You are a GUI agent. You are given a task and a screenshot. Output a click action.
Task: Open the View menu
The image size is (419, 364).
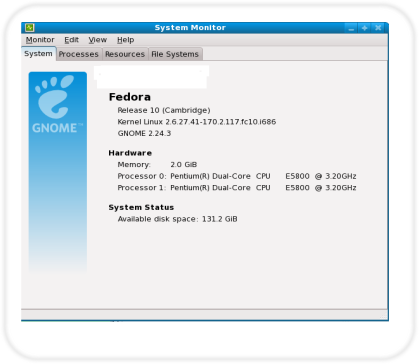pos(98,40)
